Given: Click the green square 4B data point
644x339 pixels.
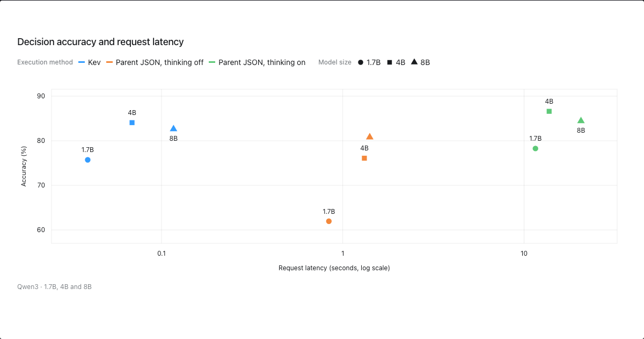Looking at the screenshot, I should (549, 111).
